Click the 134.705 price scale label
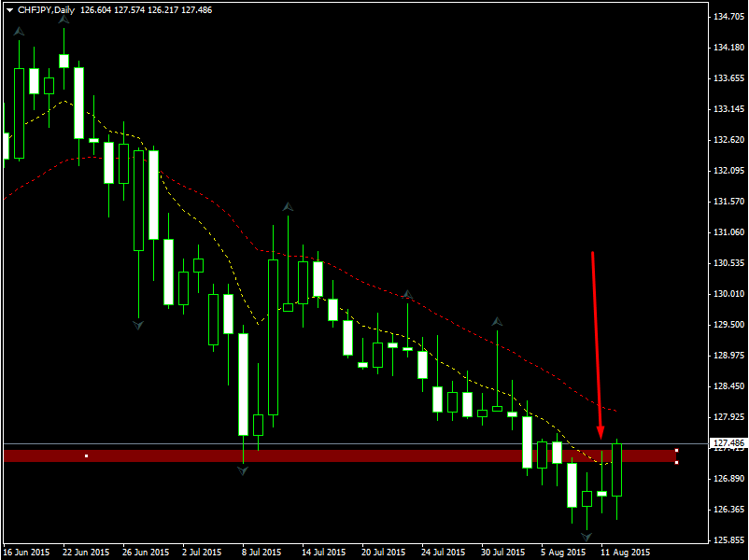Image resolution: width=749 pixels, height=560 pixels. 729,17
